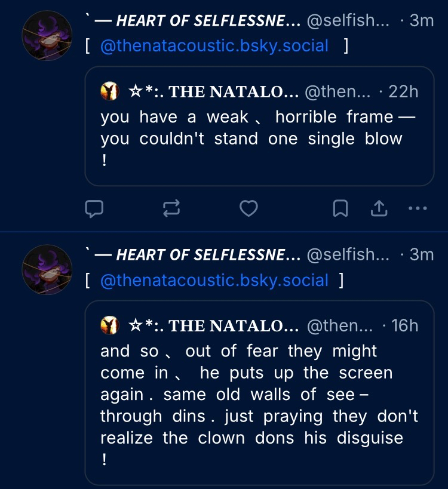The width and height of the screenshot is (448, 489).
Task: Reply to the first post
Action: (94, 208)
